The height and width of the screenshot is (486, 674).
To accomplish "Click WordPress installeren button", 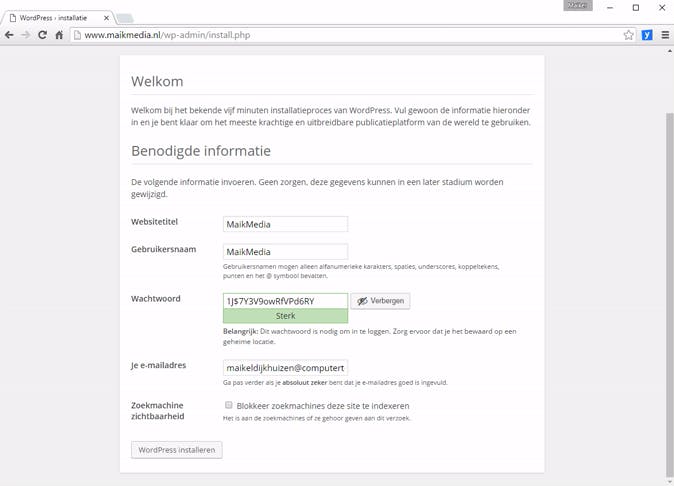I will pos(177,449).
